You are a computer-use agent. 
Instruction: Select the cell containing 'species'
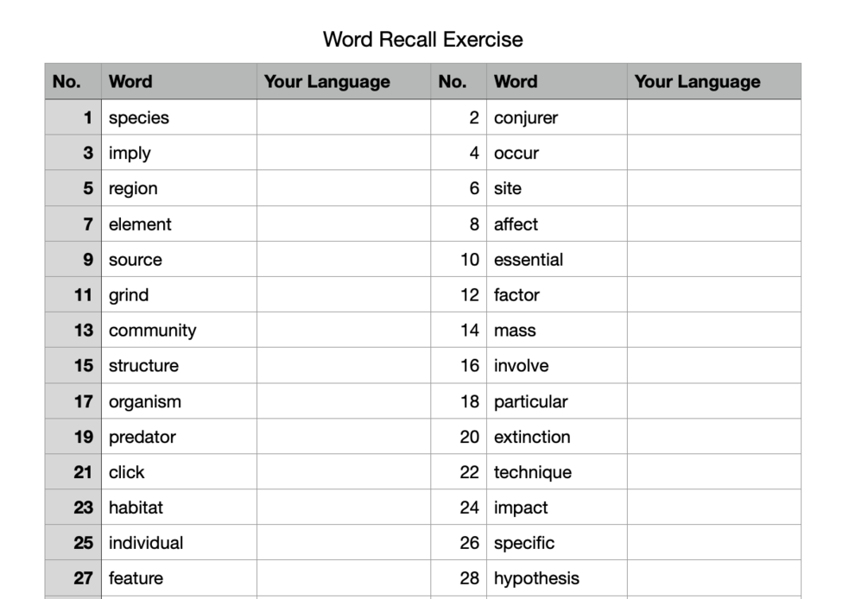pyautogui.click(x=179, y=117)
